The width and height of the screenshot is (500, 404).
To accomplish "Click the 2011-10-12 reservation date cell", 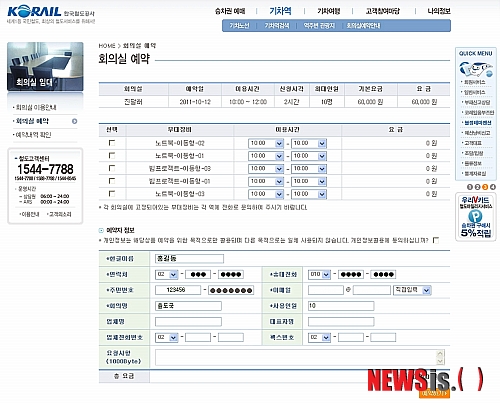I will point(195,102).
